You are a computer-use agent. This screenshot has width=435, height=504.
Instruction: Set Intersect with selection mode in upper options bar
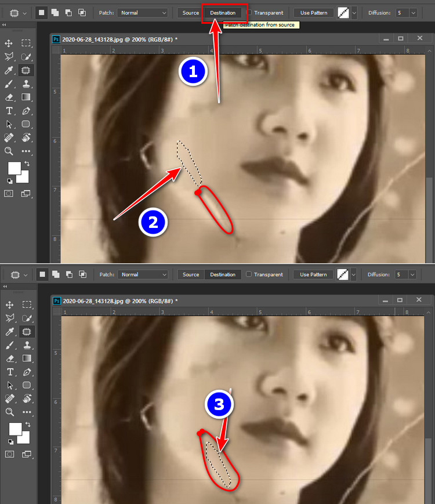coord(82,13)
